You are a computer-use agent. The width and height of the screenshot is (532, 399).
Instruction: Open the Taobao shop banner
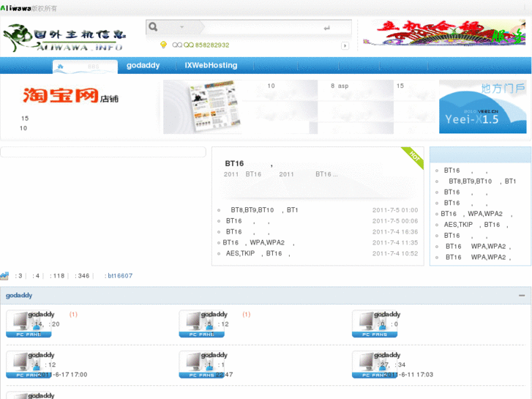(70, 95)
